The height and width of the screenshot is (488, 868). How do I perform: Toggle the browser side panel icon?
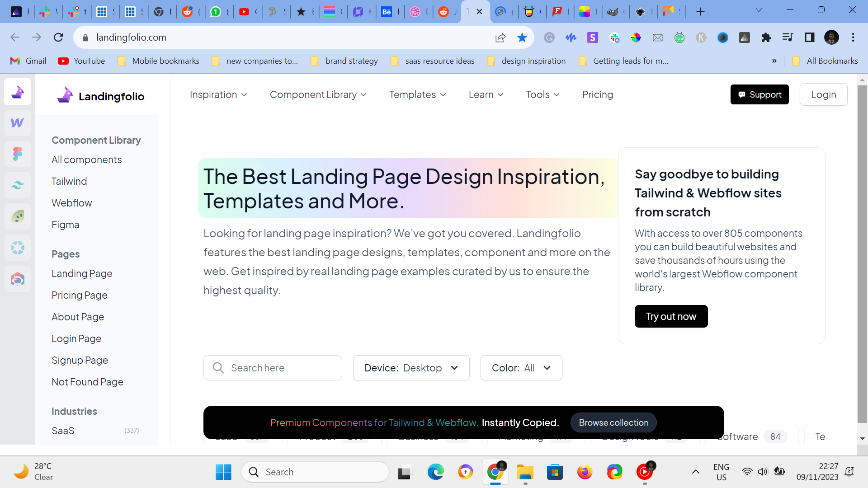(x=809, y=38)
